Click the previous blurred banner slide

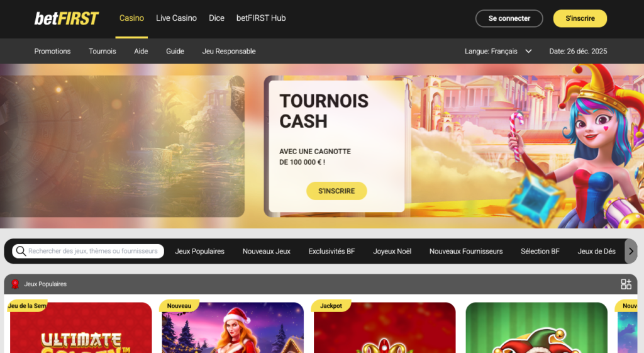tap(122, 146)
